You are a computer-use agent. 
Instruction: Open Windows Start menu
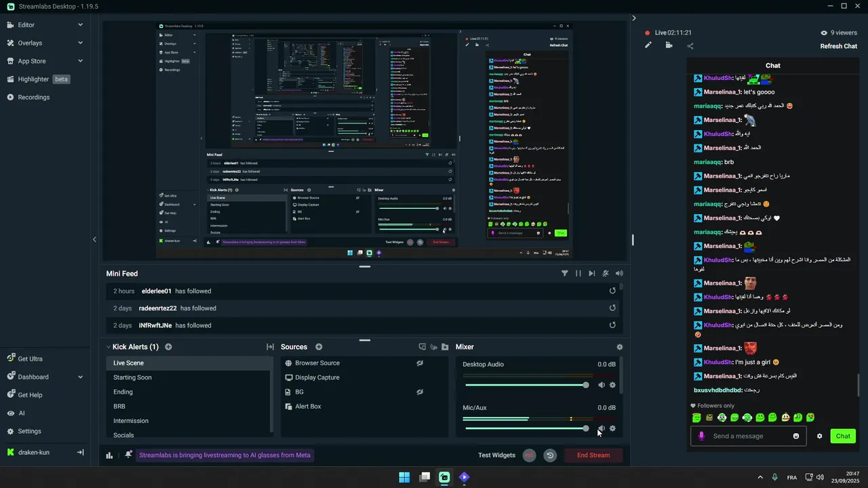pyautogui.click(x=404, y=477)
